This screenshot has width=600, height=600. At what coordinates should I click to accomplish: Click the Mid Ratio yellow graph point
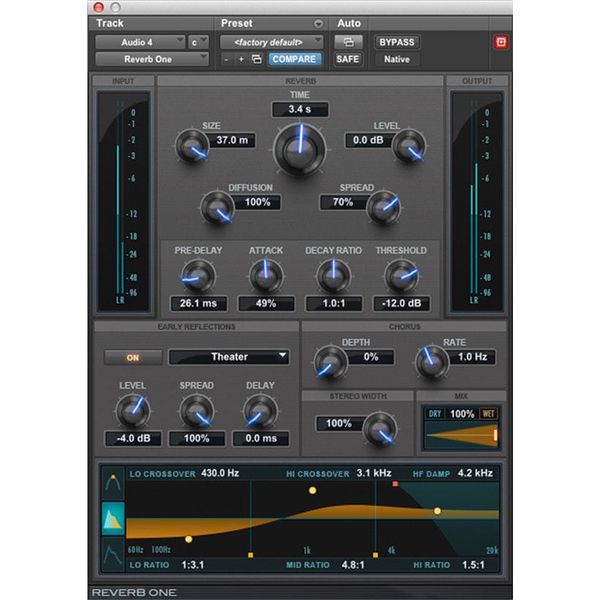tap(313, 490)
